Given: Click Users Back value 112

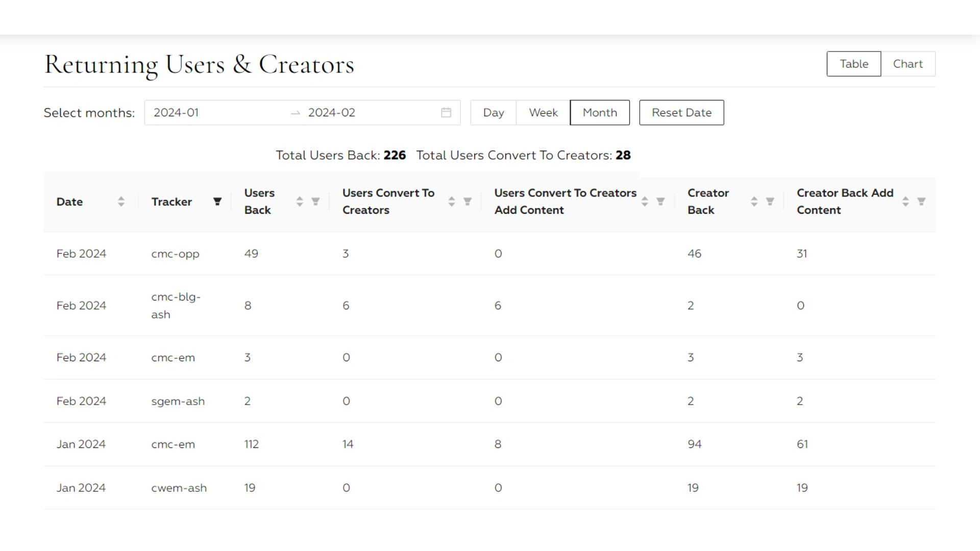Looking at the screenshot, I should click(x=252, y=444).
